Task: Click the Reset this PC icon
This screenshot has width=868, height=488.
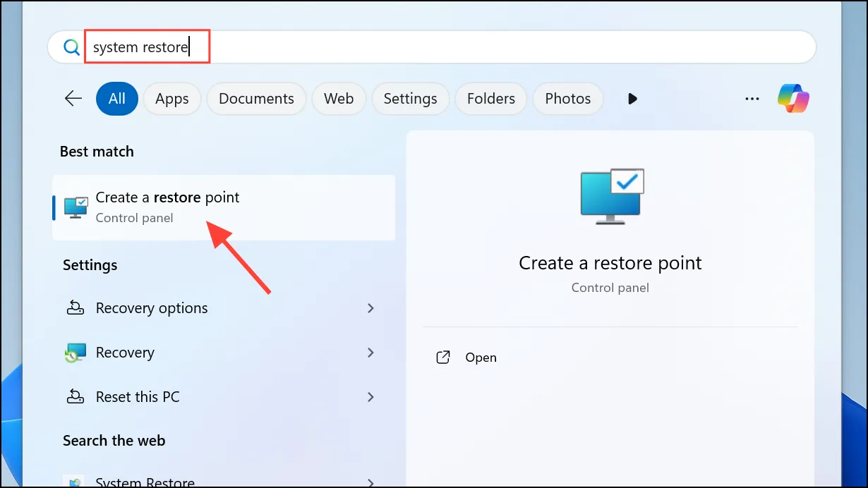Action: point(75,397)
